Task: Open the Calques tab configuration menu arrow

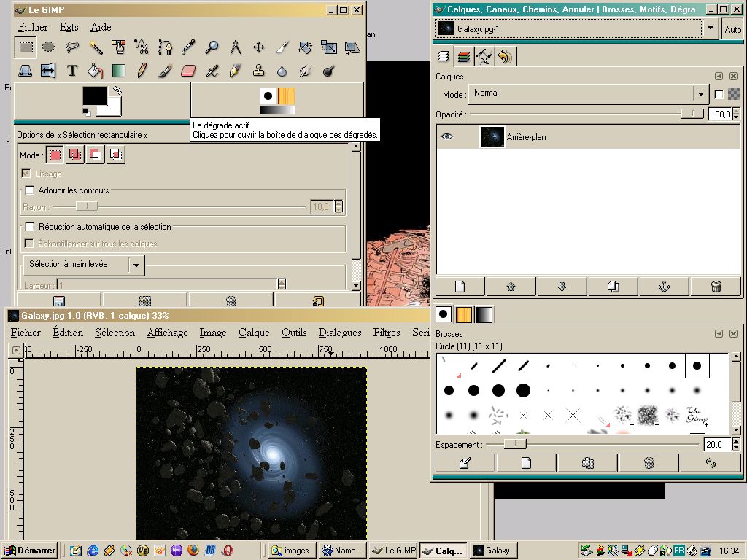Action: 719,76
